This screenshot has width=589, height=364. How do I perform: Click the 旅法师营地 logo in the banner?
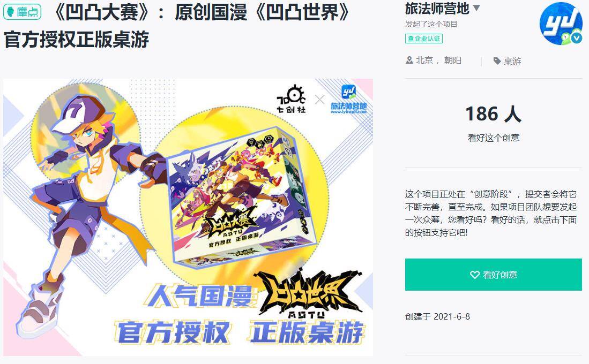(348, 100)
